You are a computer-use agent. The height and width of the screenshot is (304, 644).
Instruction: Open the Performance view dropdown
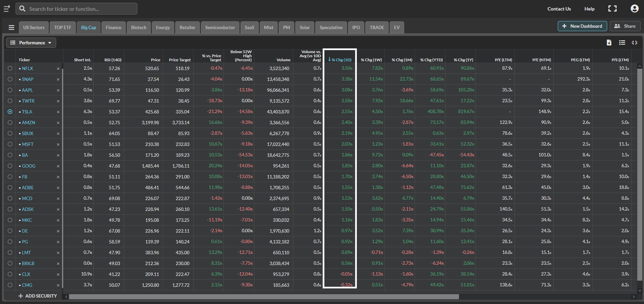coord(31,43)
